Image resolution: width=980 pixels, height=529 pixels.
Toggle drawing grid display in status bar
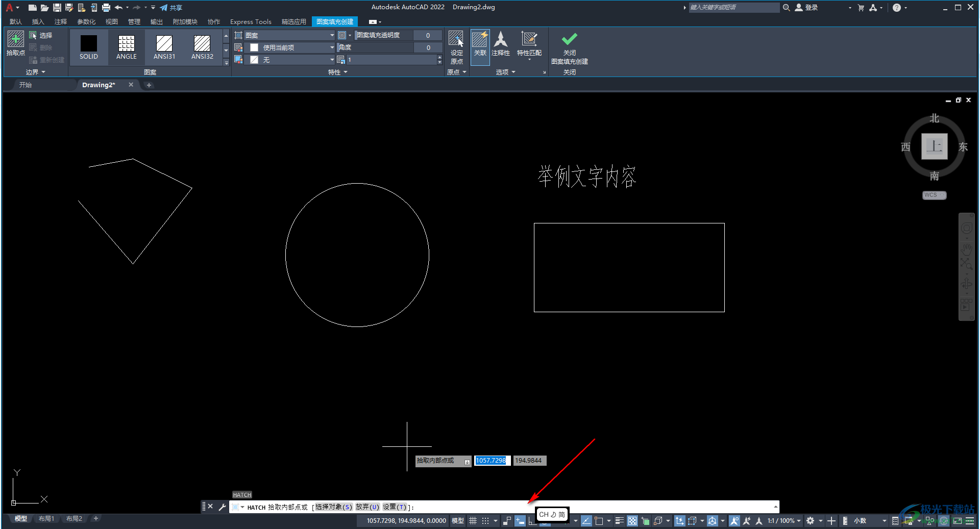[473, 521]
